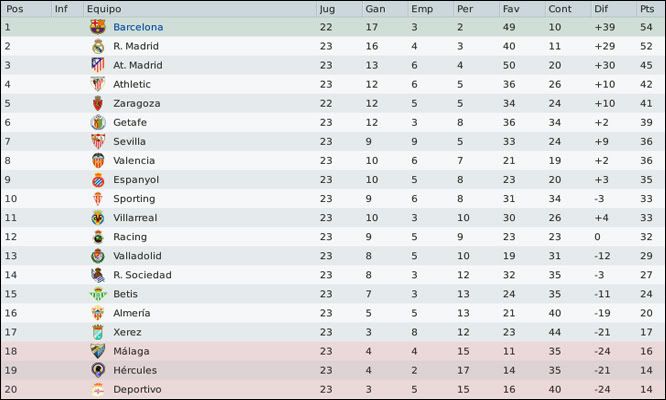Click the Valencia bat crest icon

click(98, 161)
